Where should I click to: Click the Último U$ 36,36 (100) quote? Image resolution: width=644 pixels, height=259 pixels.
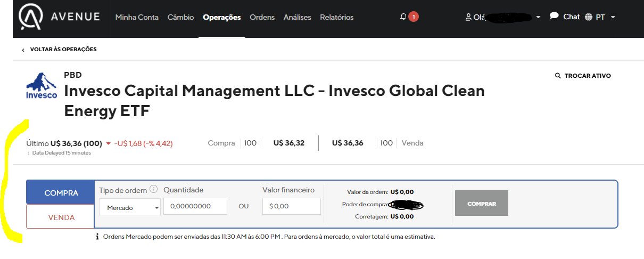(64, 143)
